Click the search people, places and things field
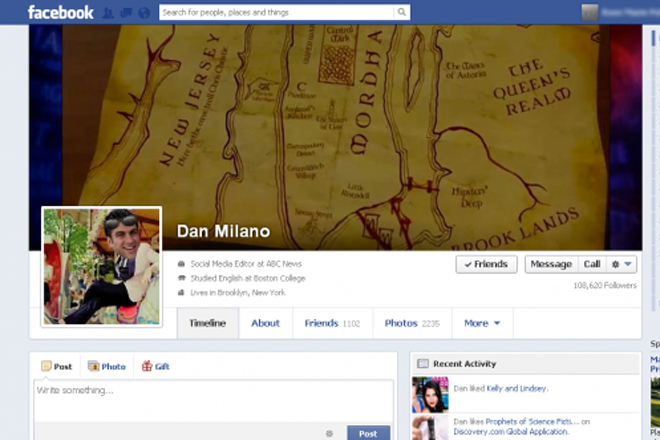Viewport: 660px width, 440px height. pyautogui.click(x=277, y=12)
